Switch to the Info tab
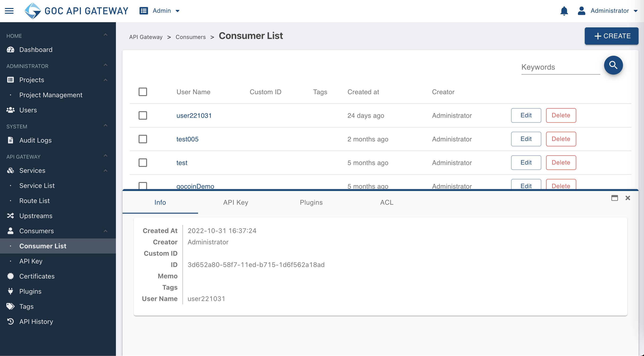The height and width of the screenshot is (356, 644). pyautogui.click(x=160, y=202)
